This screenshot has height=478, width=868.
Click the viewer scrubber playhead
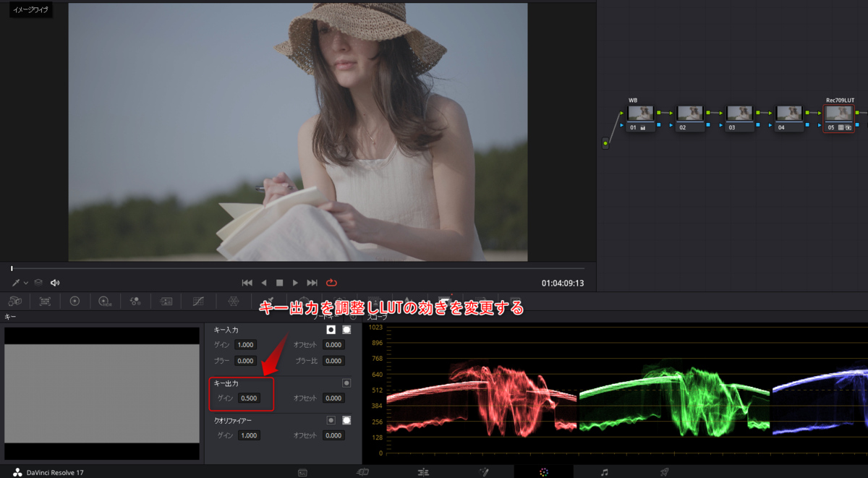tap(12, 268)
